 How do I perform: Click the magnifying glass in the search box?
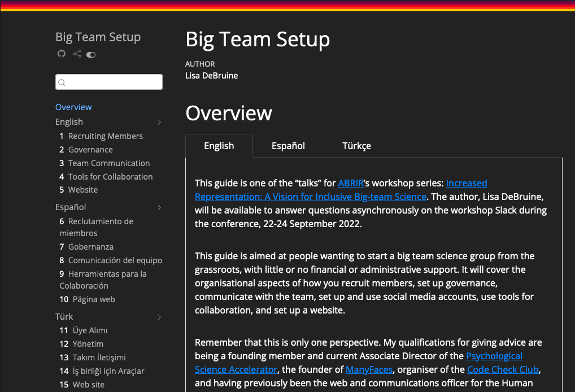click(x=62, y=82)
